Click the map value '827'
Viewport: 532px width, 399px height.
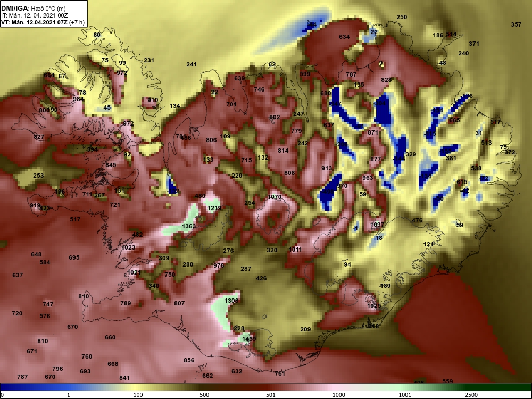click(x=39, y=137)
